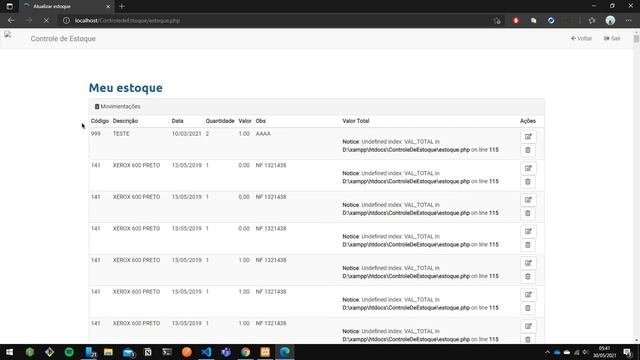Open the Windows Start menu
The height and width of the screenshot is (360, 640).
click(9, 352)
